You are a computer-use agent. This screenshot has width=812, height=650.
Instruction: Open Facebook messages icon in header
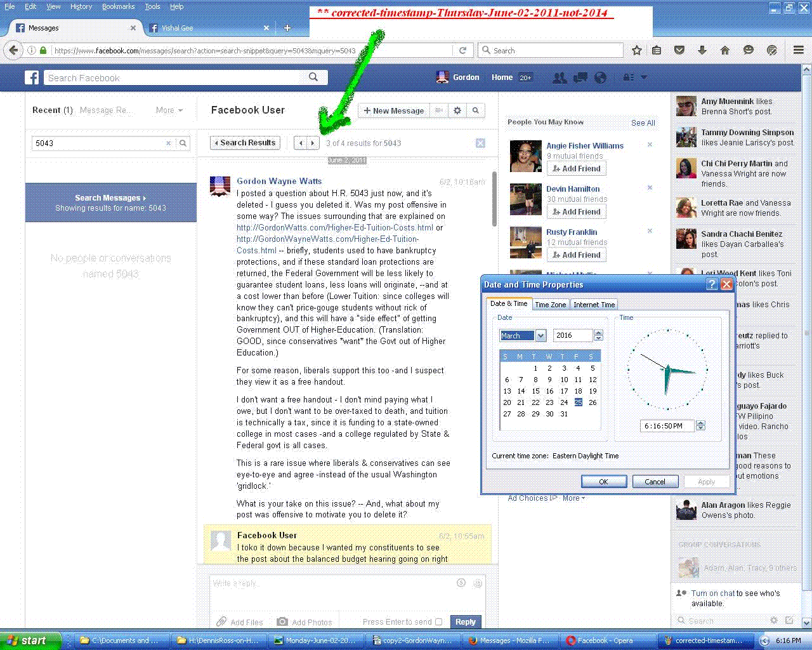tap(580, 77)
